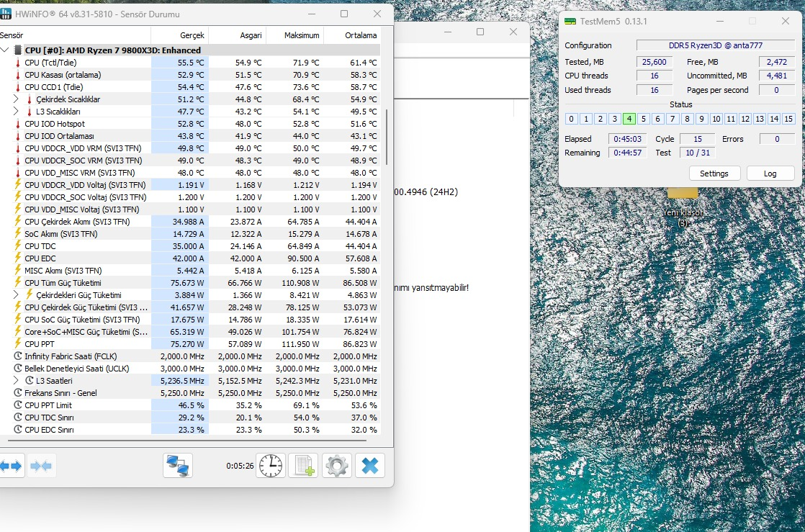Click the HWiNFO expand-columns arrows icon

pyautogui.click(x=11, y=466)
